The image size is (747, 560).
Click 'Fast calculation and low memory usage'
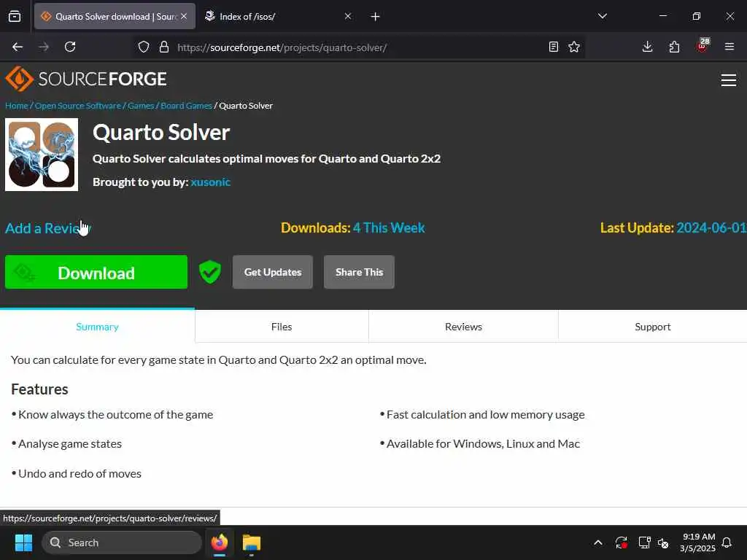485,415
